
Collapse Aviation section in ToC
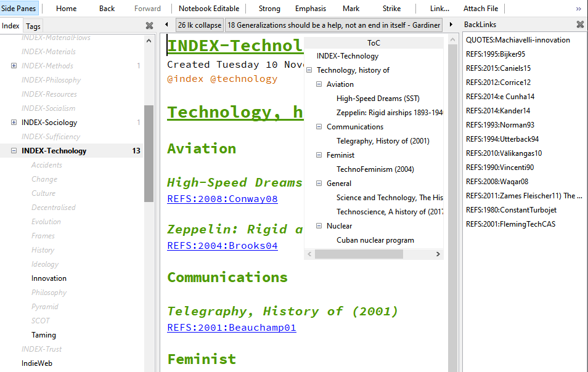click(319, 84)
